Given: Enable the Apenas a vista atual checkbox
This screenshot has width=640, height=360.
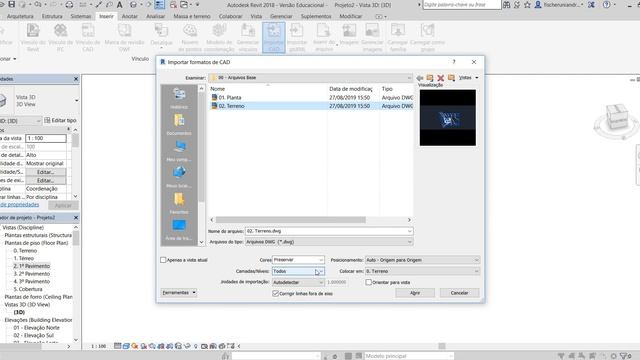Looking at the screenshot, I should click(x=163, y=260).
